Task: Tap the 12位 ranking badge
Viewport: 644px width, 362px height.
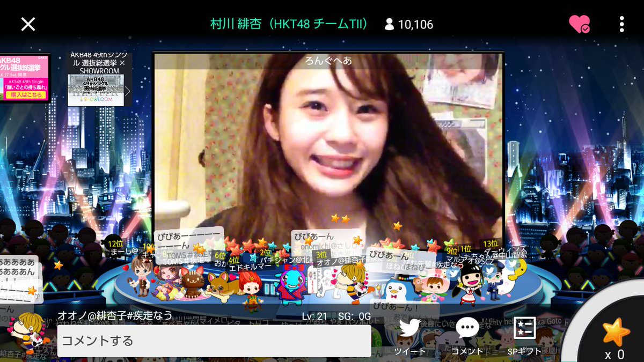Action: point(115,243)
